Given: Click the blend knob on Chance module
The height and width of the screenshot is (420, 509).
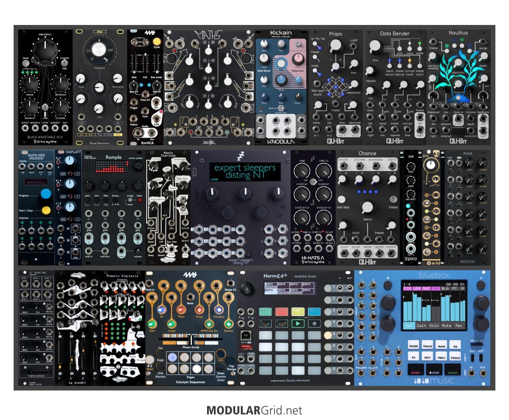Looking at the screenshot, I should (x=367, y=207).
